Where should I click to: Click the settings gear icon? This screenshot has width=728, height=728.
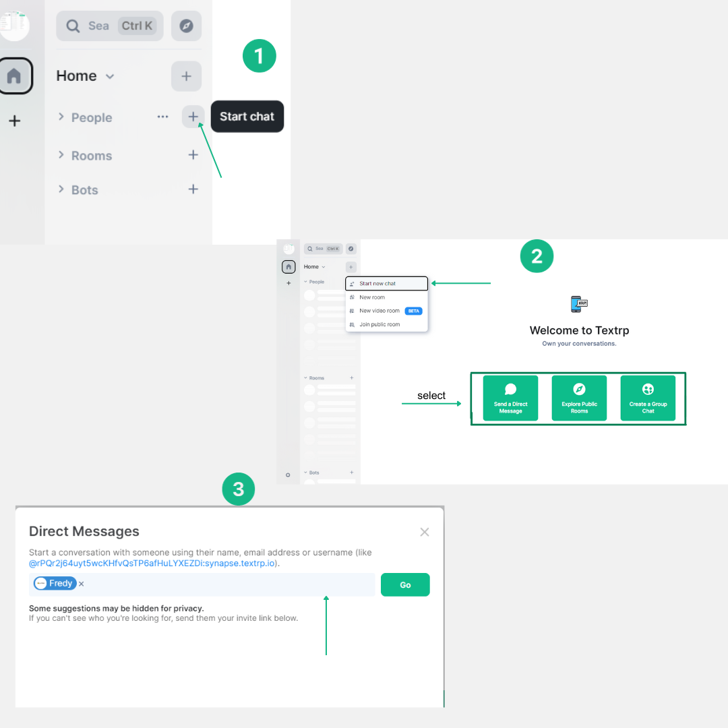tap(288, 475)
